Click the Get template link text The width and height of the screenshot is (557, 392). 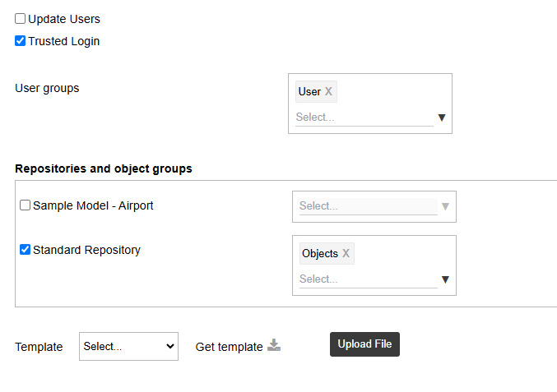229,347
